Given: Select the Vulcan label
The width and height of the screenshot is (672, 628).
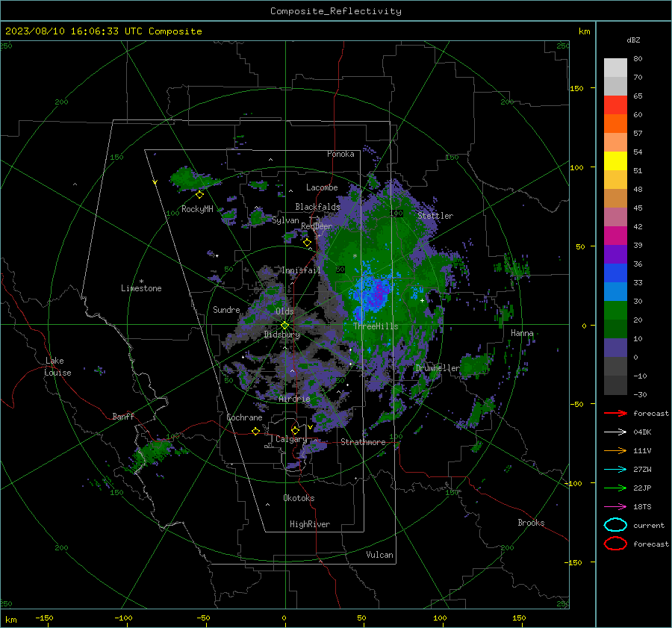Looking at the screenshot, I should pos(379,555).
